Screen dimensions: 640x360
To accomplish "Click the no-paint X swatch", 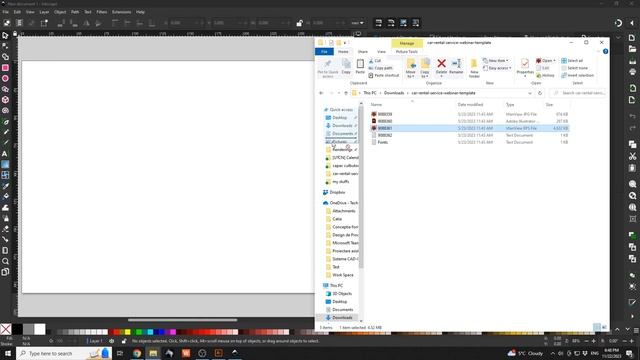I will point(6,329).
